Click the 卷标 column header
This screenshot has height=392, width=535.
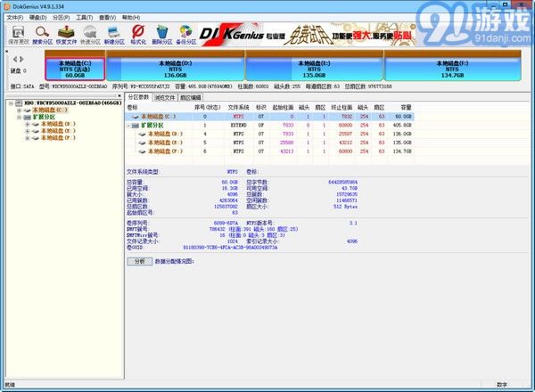click(132, 108)
